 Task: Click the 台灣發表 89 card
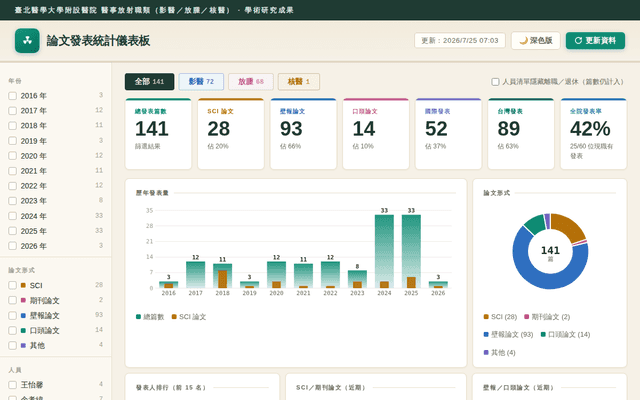pos(521,133)
